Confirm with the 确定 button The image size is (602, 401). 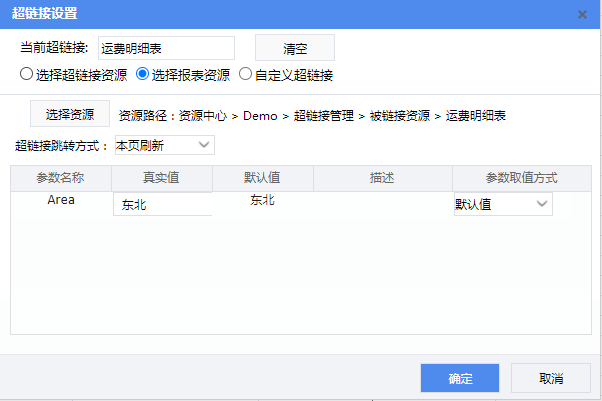point(460,378)
